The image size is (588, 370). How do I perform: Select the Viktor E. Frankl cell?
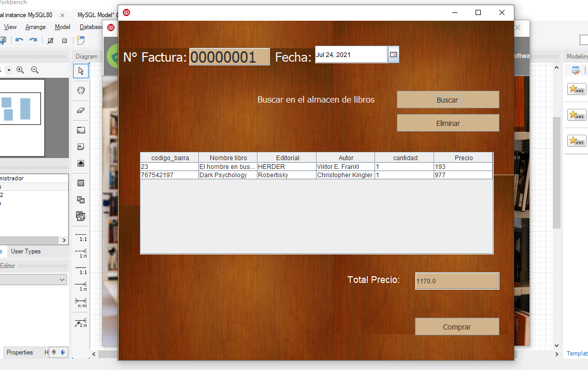click(346, 167)
